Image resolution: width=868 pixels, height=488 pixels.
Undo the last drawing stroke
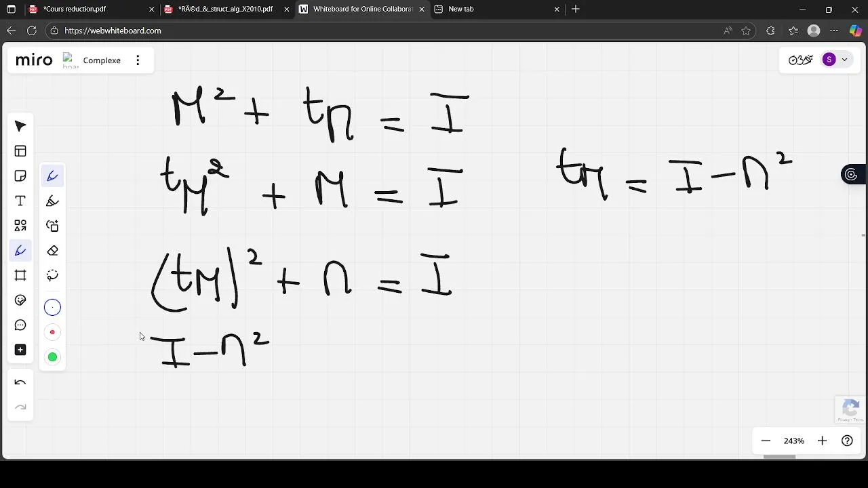pyautogui.click(x=20, y=382)
